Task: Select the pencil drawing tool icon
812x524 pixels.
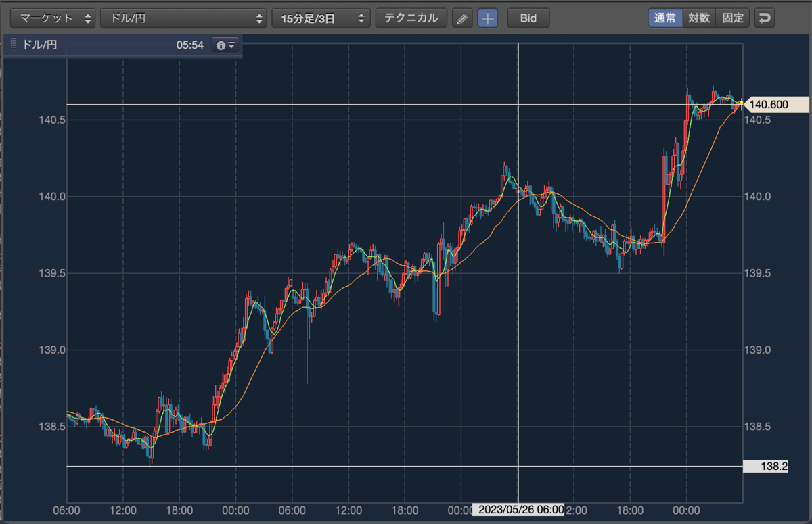Action: [461, 18]
